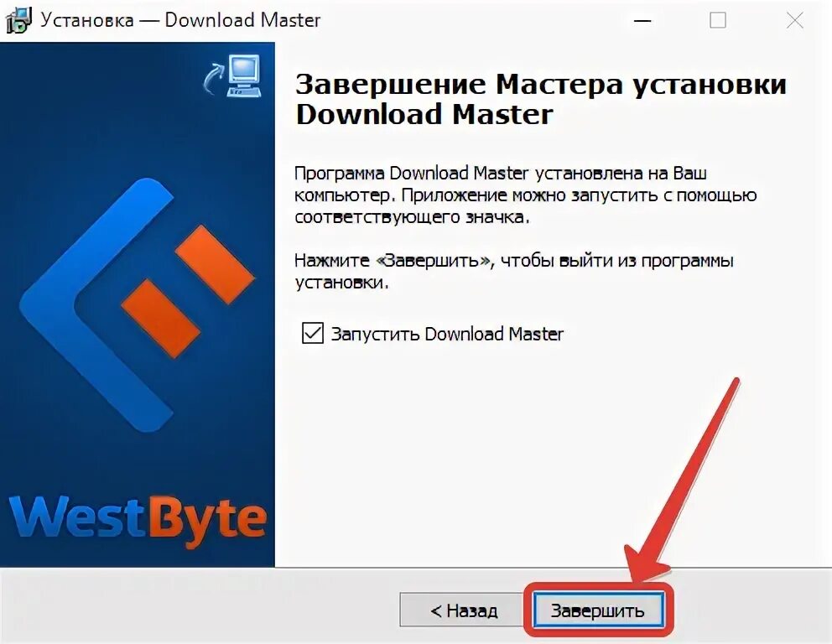Close the Download Master setup window

[794, 21]
